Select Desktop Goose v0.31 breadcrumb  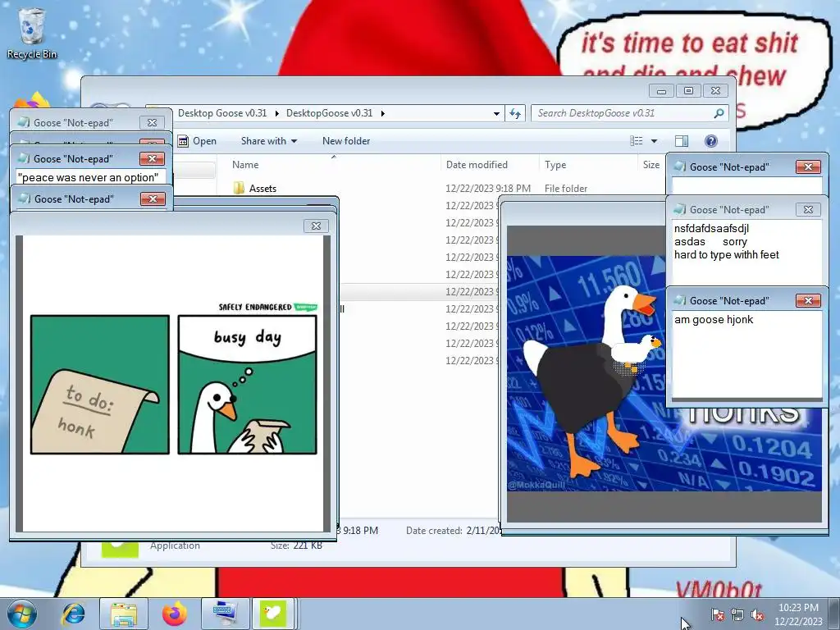(222, 113)
